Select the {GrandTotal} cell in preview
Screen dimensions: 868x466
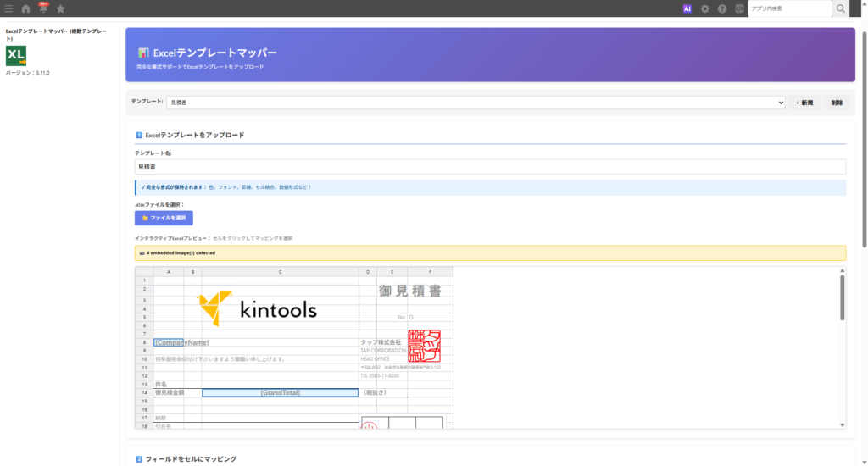pyautogui.click(x=280, y=393)
